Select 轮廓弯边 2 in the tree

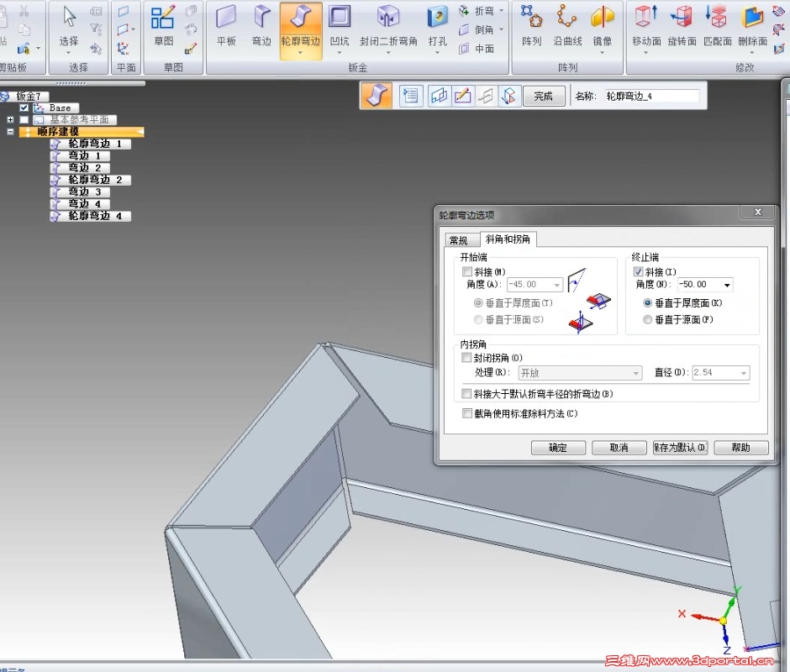[x=91, y=180]
